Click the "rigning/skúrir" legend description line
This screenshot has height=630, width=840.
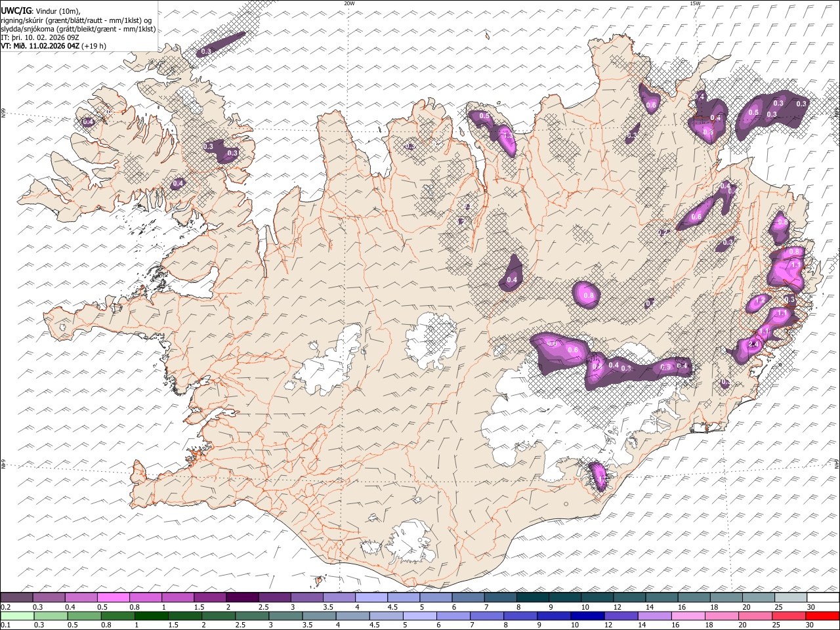pos(76,20)
